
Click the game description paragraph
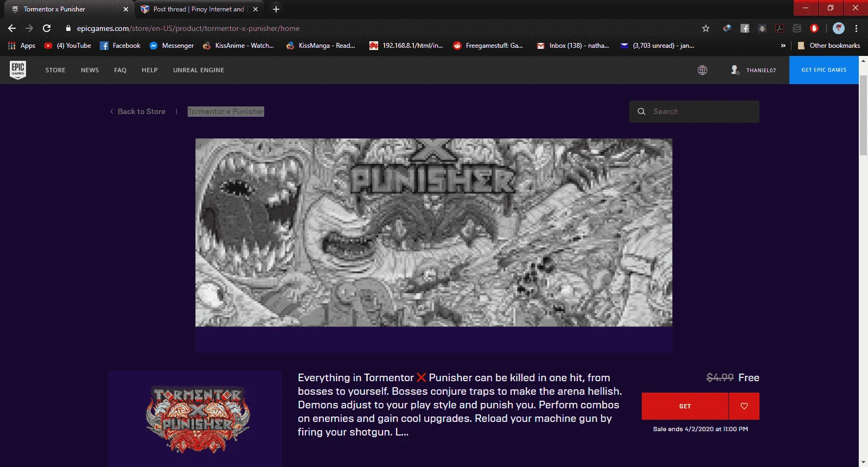coord(460,405)
